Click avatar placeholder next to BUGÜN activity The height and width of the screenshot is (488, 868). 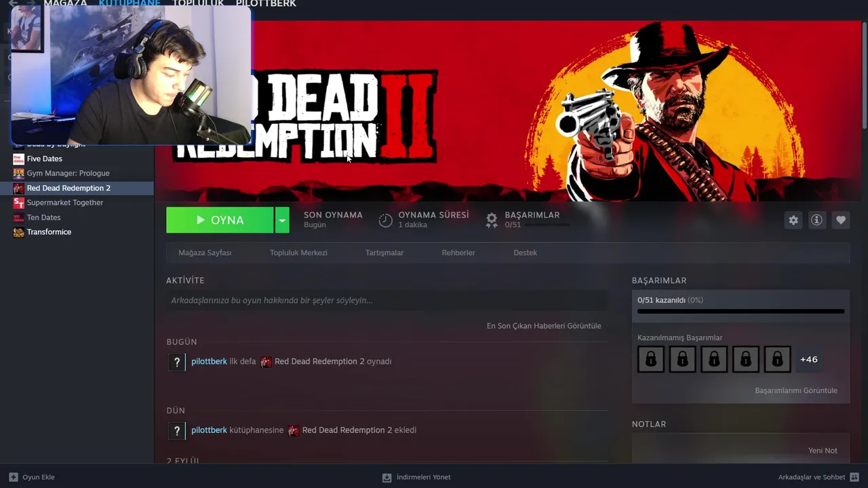tap(177, 362)
